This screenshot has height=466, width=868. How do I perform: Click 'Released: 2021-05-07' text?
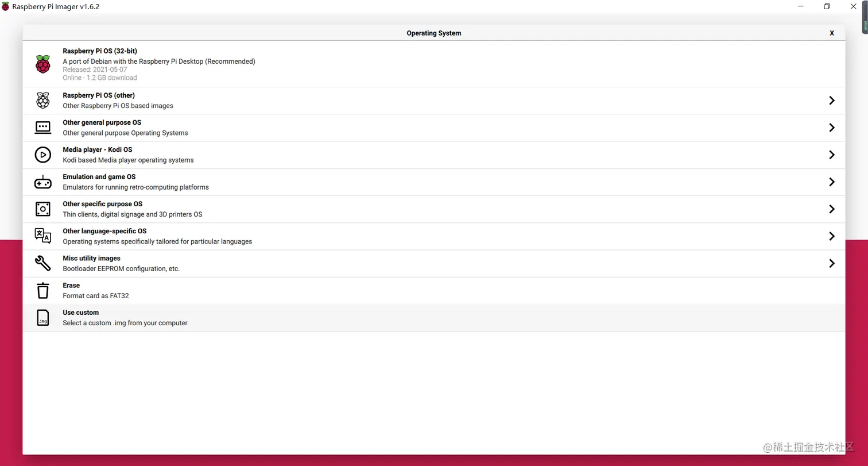[x=95, y=70]
